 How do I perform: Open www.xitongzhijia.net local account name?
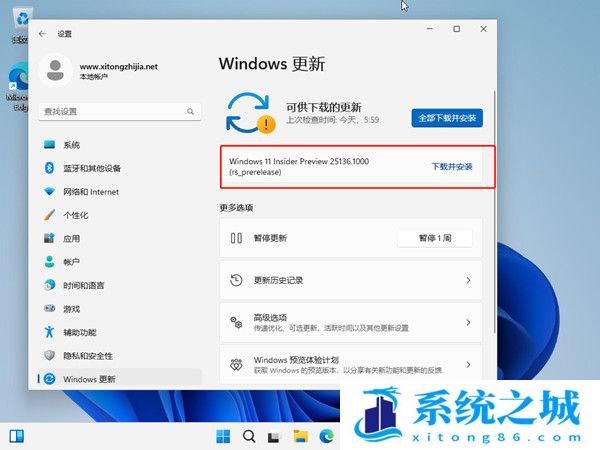coord(119,67)
